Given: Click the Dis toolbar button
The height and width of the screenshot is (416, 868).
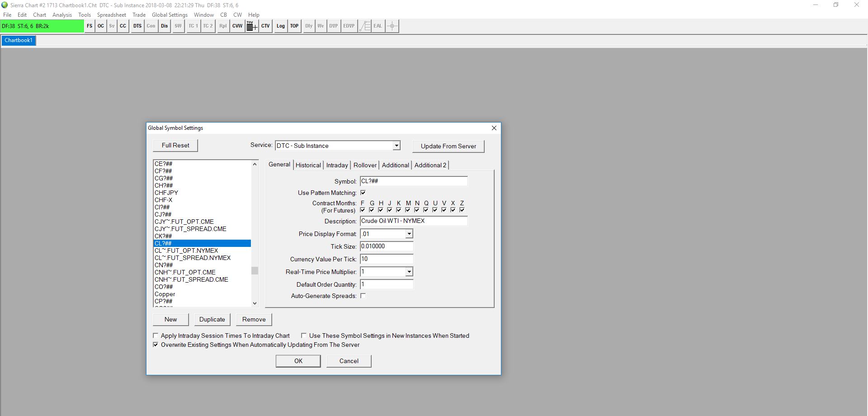Looking at the screenshot, I should 164,26.
